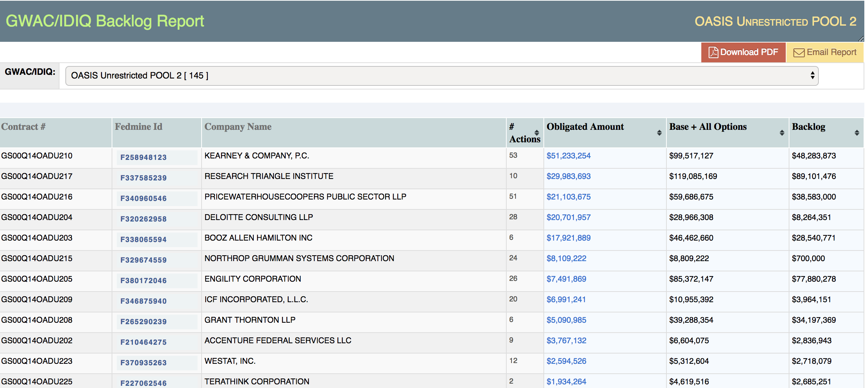
Task: Open Fedmine Id F210464275
Action: 144,342
